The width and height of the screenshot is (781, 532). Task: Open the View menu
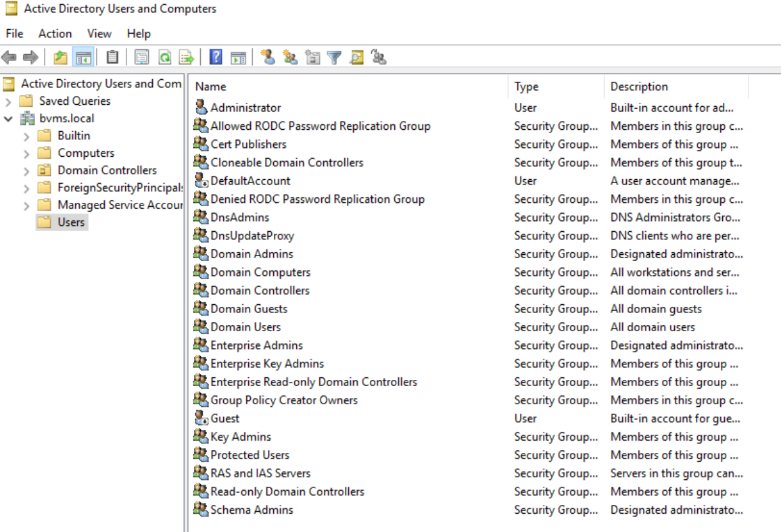pyautogui.click(x=99, y=33)
